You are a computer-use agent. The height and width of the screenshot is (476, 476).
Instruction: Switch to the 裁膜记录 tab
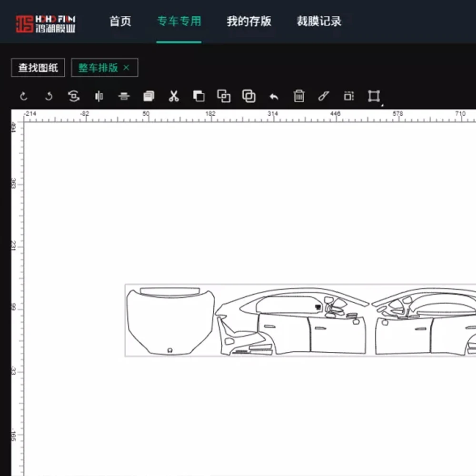(319, 21)
